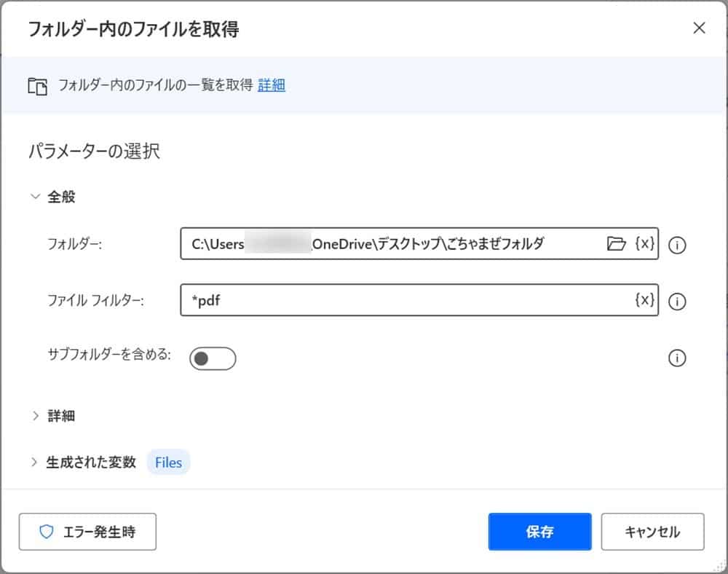Expand the 生成された変数 section

[x=35, y=462]
